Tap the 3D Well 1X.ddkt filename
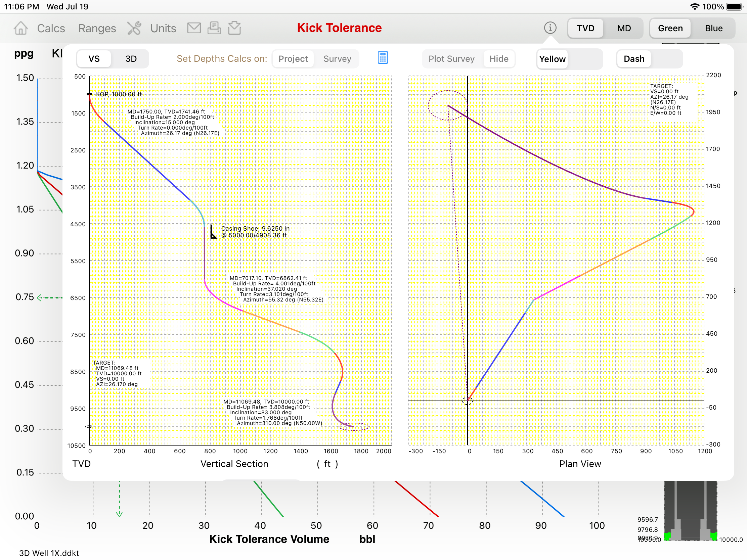The image size is (747, 560). pos(49,553)
